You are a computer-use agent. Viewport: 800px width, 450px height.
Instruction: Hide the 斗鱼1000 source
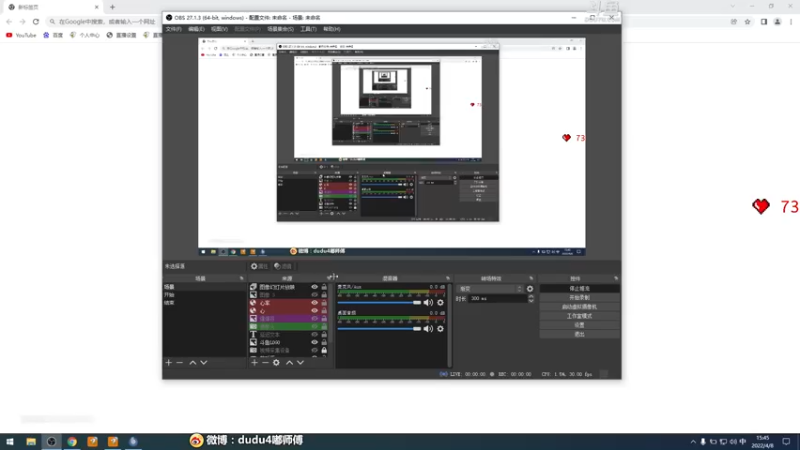pos(314,342)
